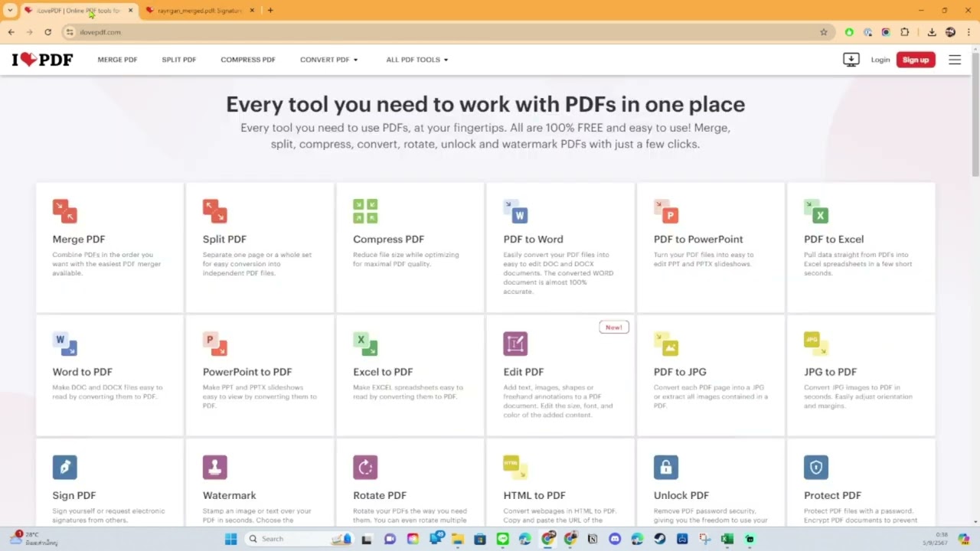The height and width of the screenshot is (551, 980).
Task: Open the Merge PDF tool icon
Action: pyautogui.click(x=65, y=210)
